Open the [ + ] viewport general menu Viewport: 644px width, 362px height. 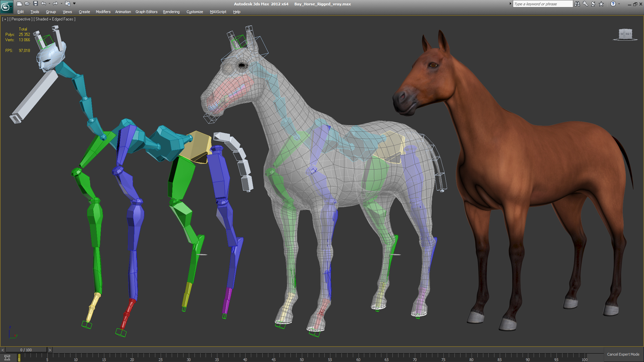click(5, 19)
